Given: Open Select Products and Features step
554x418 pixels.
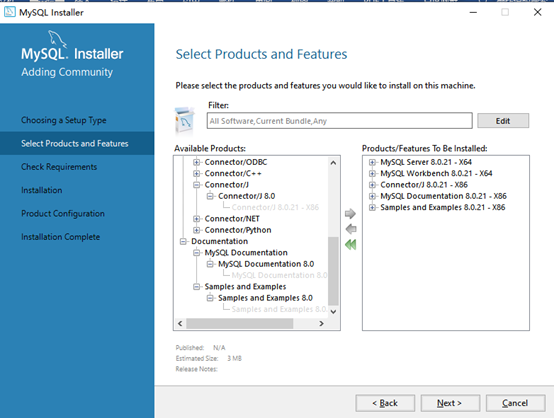Looking at the screenshot, I should tap(75, 143).
